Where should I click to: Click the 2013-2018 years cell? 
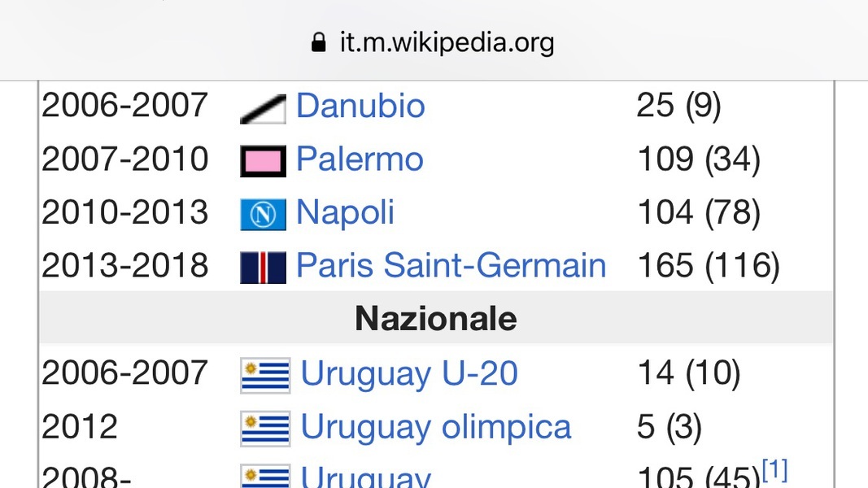point(125,265)
